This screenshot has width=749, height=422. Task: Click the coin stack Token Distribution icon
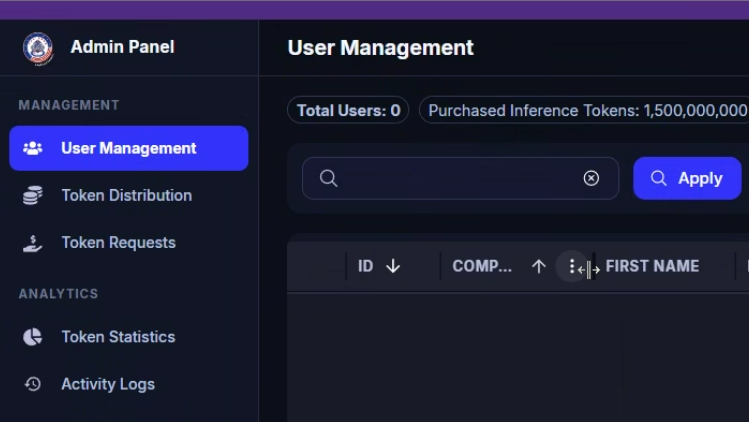click(33, 195)
